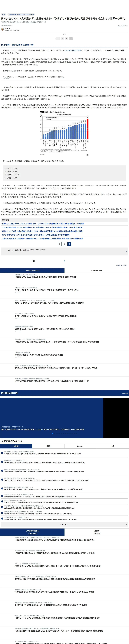The image size is (129, 644).
Task: Select the あわせて読みたい tab
Action: tap(32, 270)
